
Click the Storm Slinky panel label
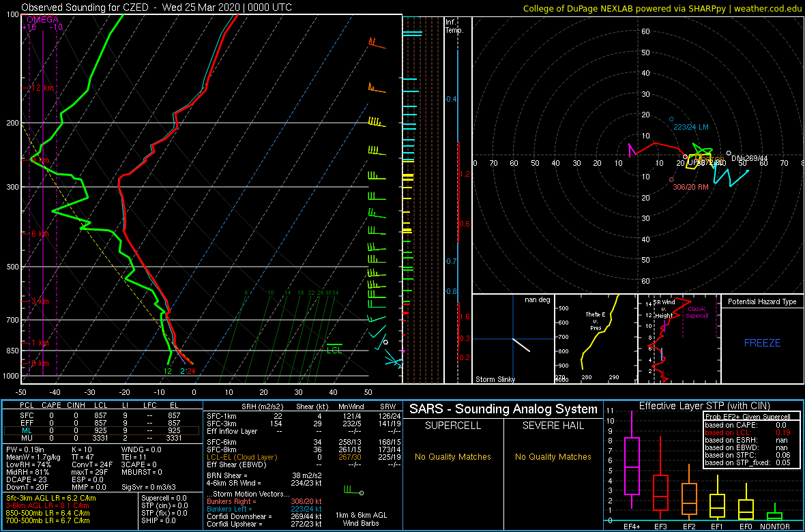click(495, 379)
